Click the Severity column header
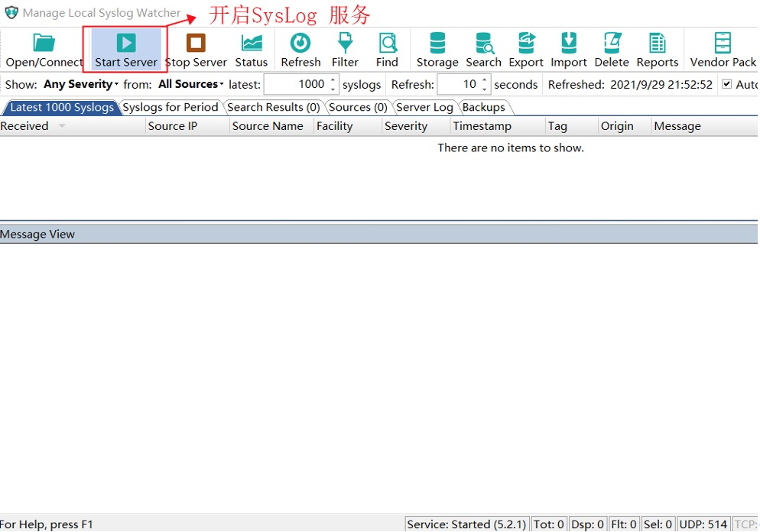The image size is (760, 532). tap(416, 126)
